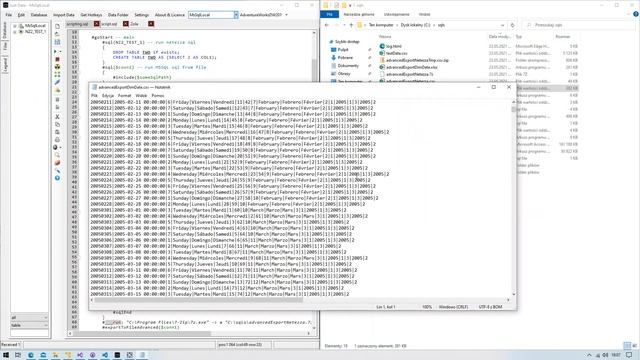Click the Explorer refresh button

tap(513, 25)
